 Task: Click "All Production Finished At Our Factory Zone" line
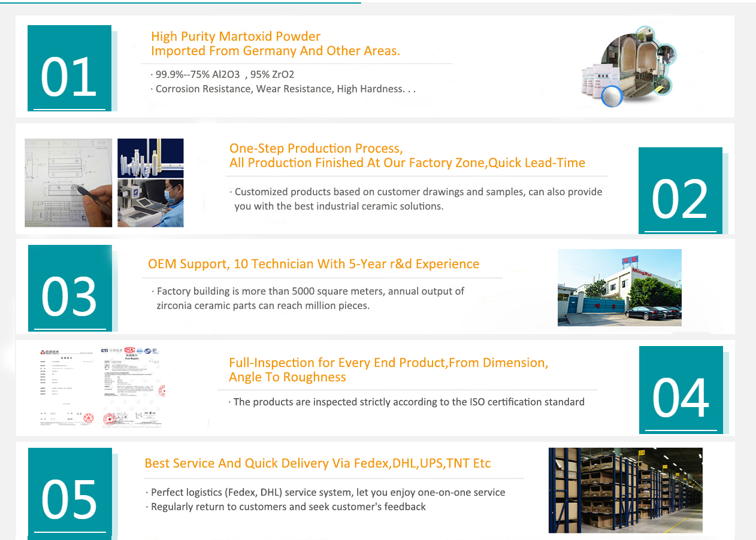tap(407, 163)
